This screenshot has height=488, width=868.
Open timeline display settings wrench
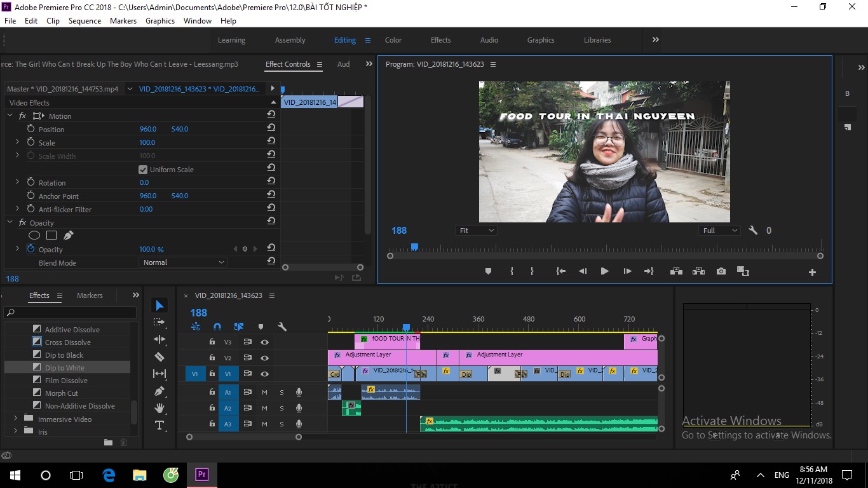282,327
